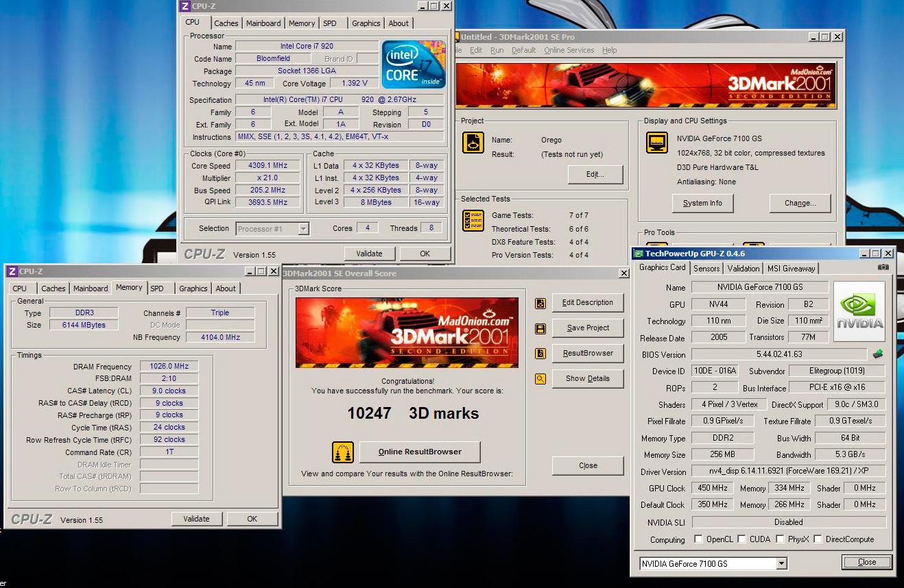Click the Core Speed 4309.1 MHz field
The height and width of the screenshot is (588, 904).
(267, 166)
